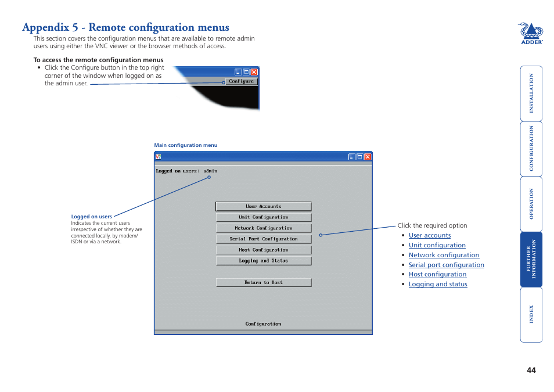This screenshot has height=392, width=554.
Task: Maximize the main configuration menu window
Action: tap(359, 157)
